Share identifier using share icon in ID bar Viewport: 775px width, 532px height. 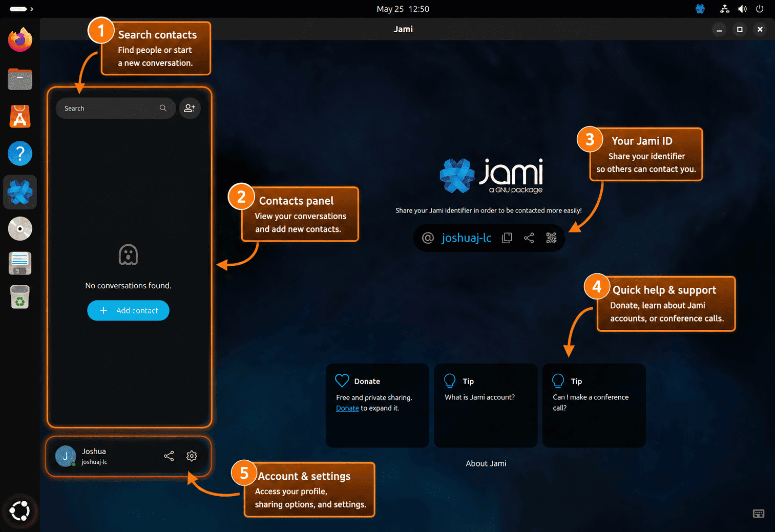click(x=529, y=238)
